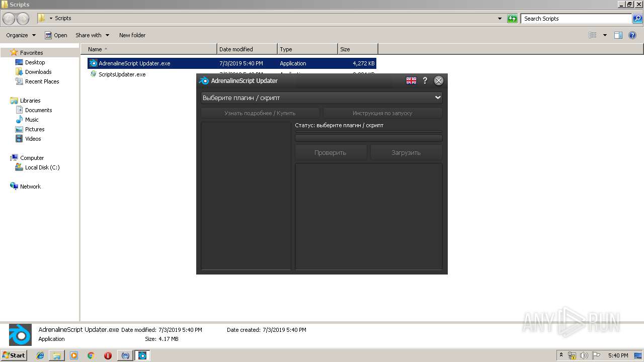This screenshot has height=362, width=644.
Task: Select Libraries in navigation pane
Action: [x=30, y=101]
